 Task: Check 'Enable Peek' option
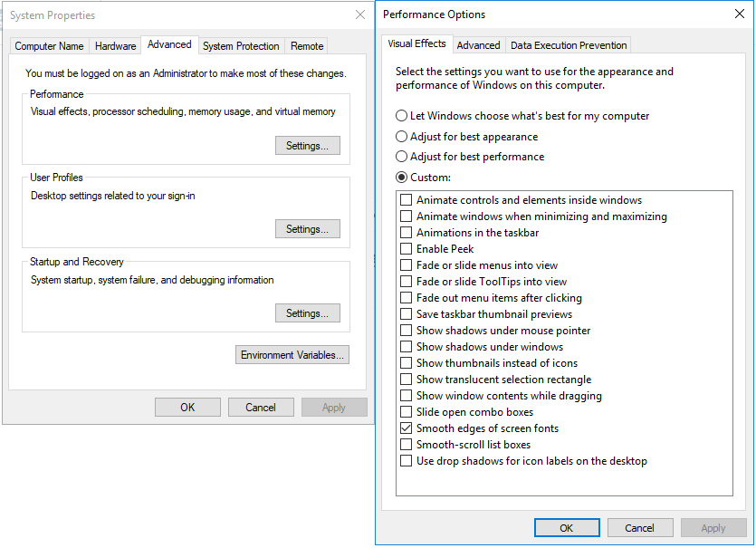pos(407,249)
